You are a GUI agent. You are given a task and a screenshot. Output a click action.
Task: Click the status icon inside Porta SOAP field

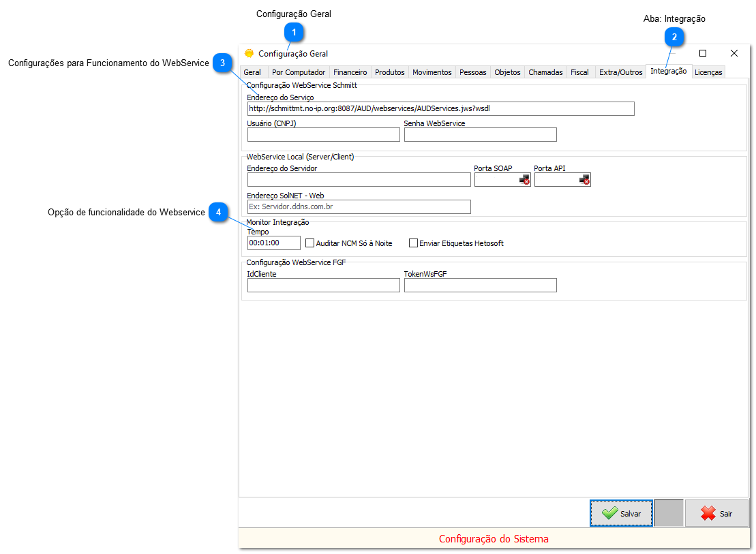[x=524, y=179]
